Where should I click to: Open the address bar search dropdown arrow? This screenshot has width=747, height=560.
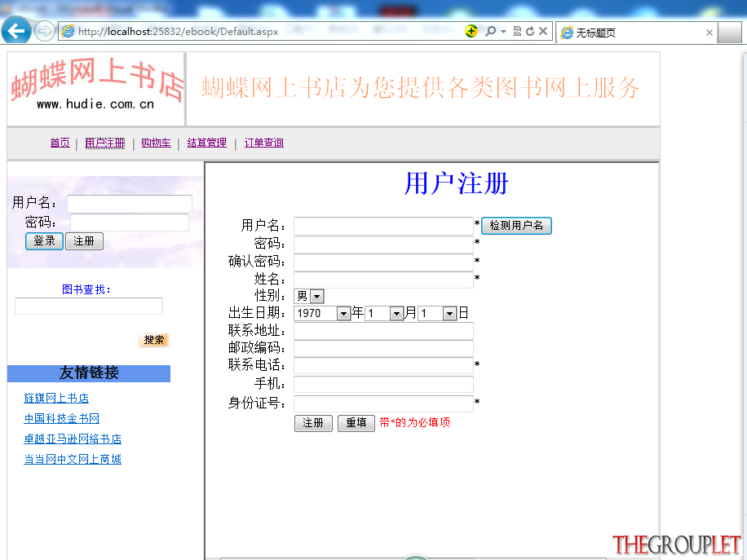503,32
